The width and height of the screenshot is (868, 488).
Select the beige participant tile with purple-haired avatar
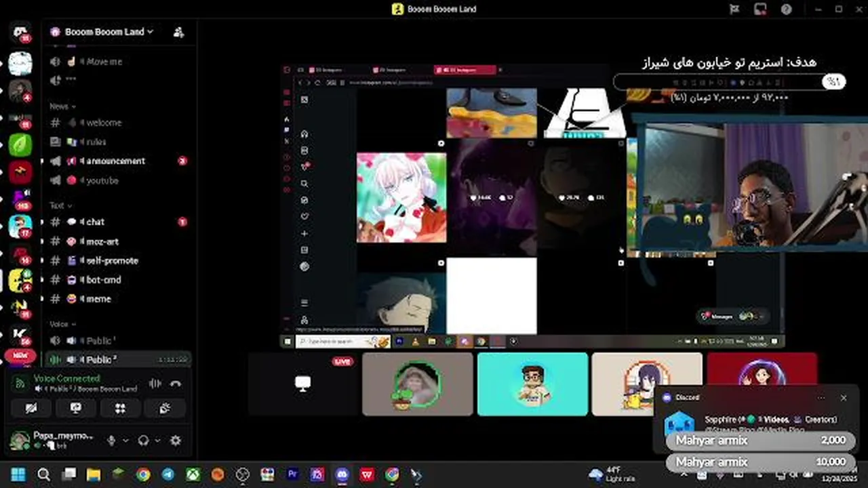click(647, 384)
